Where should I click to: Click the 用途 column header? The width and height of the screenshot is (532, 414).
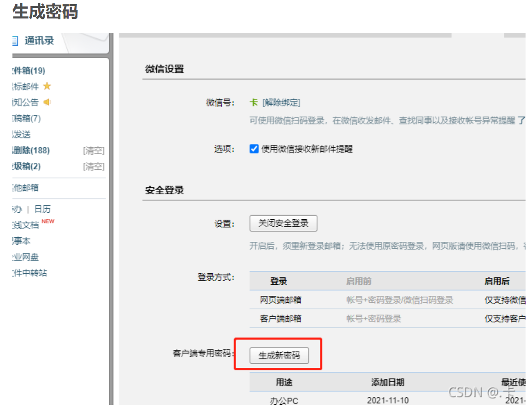(284, 383)
